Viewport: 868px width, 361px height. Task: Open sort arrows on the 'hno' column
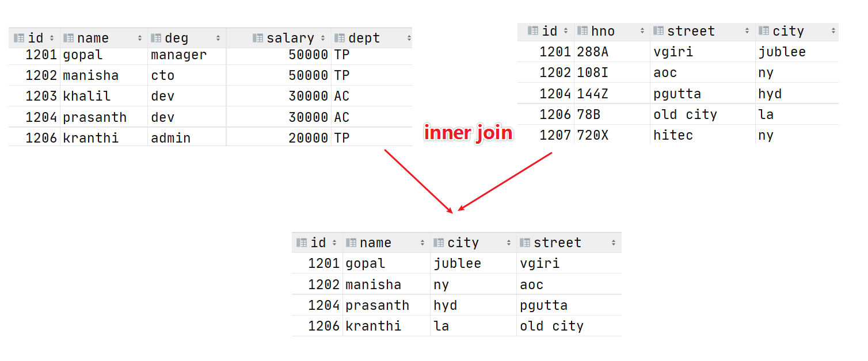point(642,31)
